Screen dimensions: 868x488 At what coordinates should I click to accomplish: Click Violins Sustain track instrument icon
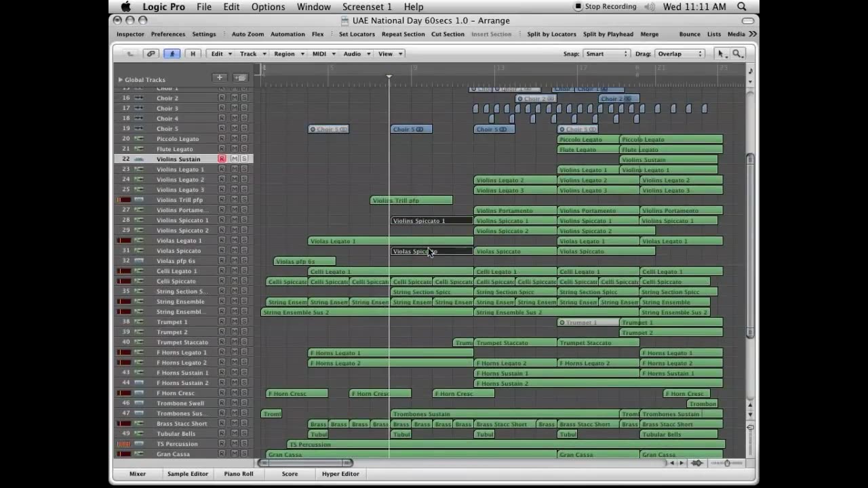pyautogui.click(x=139, y=159)
